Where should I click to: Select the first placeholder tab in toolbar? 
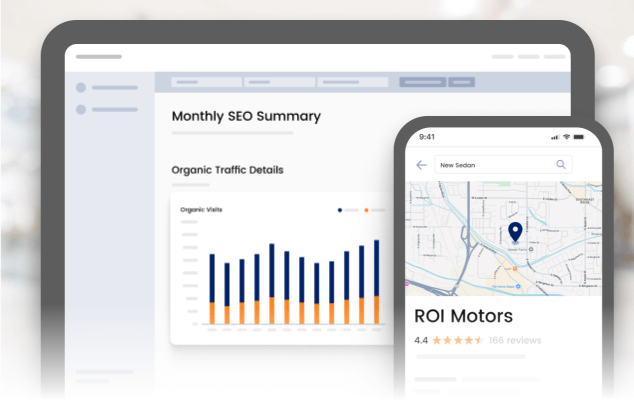coord(207,82)
